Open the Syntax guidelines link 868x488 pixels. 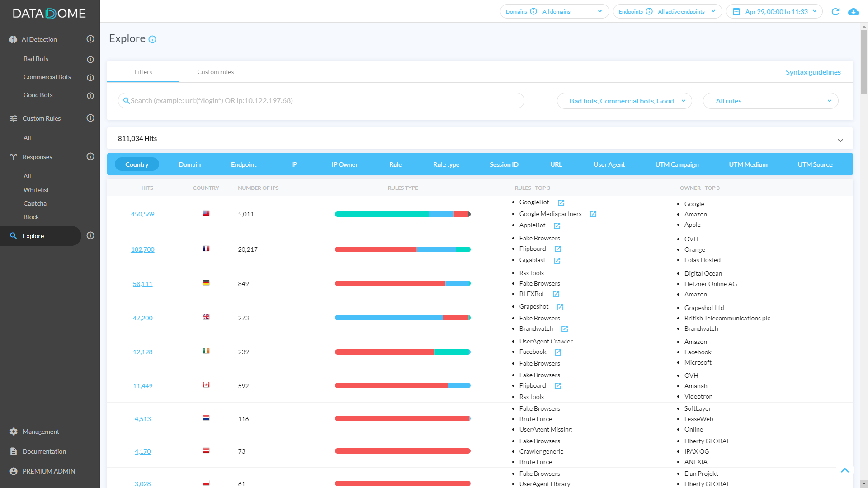tap(813, 72)
